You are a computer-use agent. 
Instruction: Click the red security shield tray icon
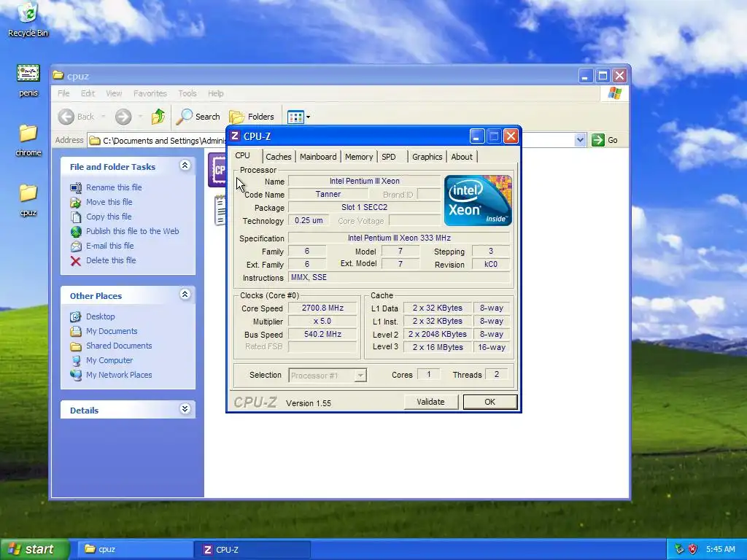tap(693, 549)
